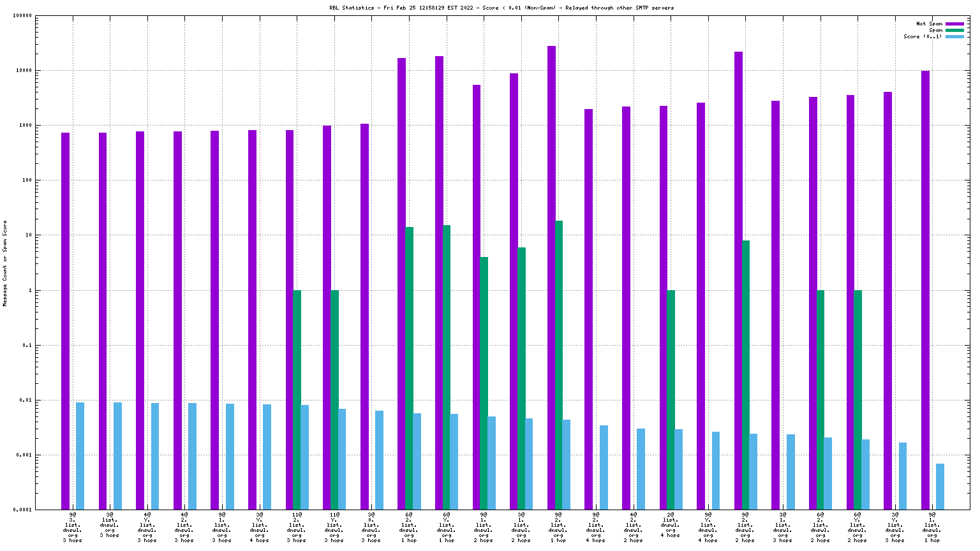The image size is (980, 551).
Task: Select the '9@ 3.list.dnswl.org' x-axis label
Action: pyautogui.click(x=72, y=527)
